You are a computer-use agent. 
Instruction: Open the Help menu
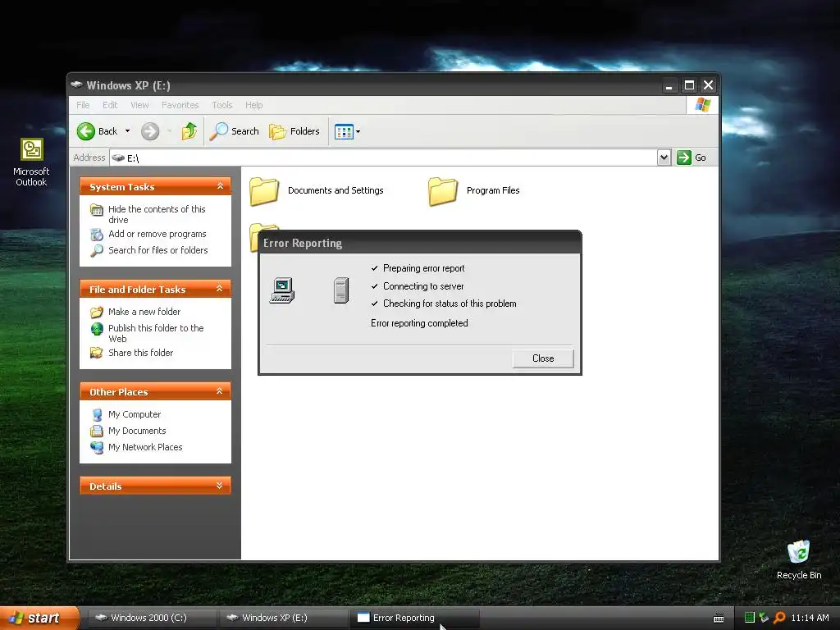[x=254, y=105]
